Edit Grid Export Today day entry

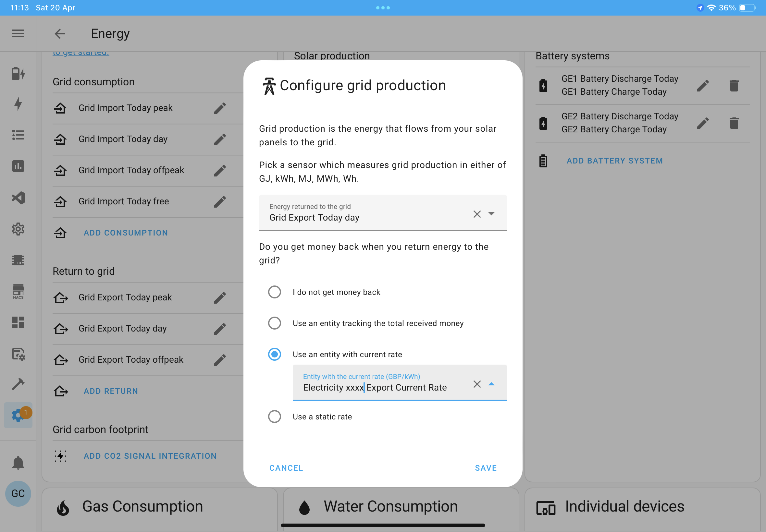pyautogui.click(x=220, y=329)
